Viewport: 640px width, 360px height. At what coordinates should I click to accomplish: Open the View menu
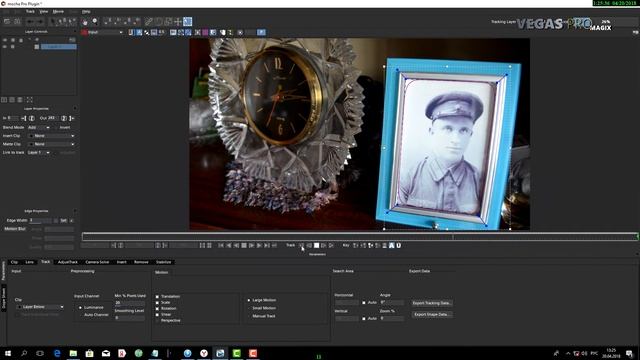point(44,11)
